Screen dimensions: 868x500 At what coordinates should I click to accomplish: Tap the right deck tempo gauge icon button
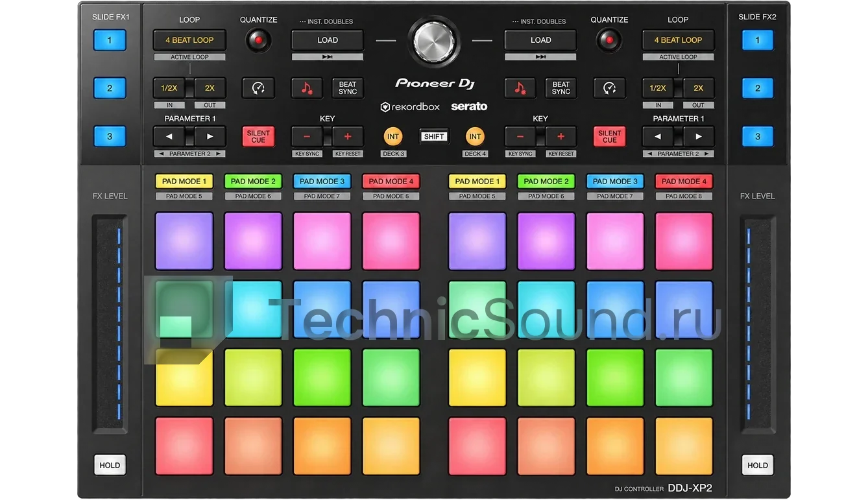(x=609, y=88)
